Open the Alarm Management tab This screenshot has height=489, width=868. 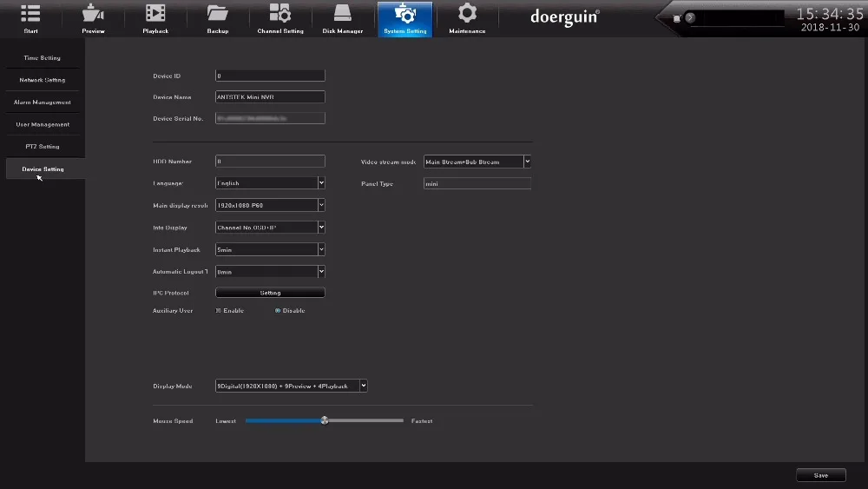pos(42,102)
